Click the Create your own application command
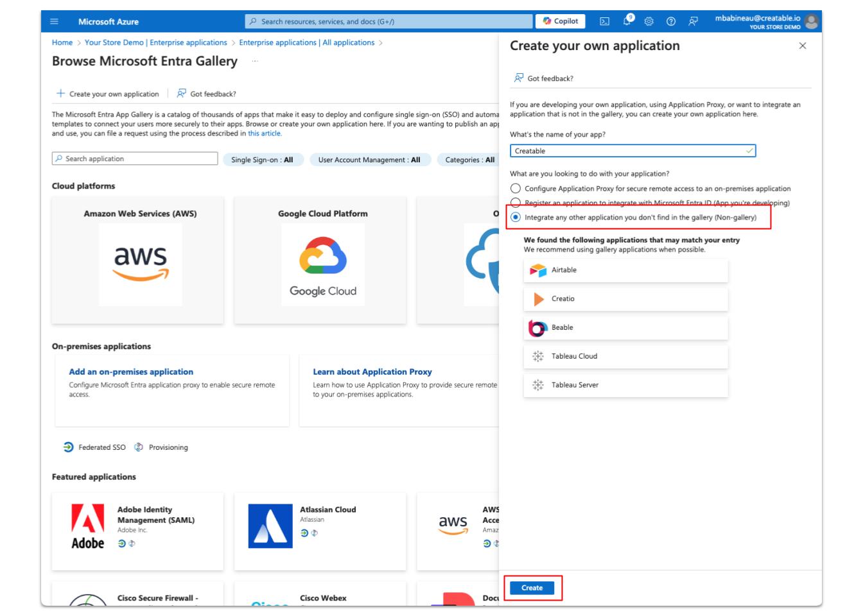The width and height of the screenshot is (863, 616). pos(108,94)
